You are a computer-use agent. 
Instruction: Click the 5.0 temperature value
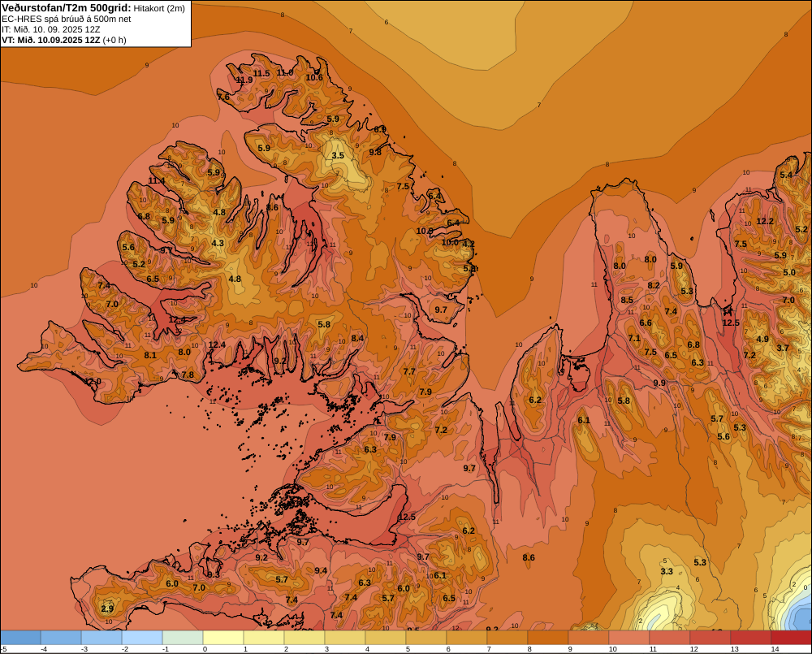pyautogui.click(x=789, y=273)
